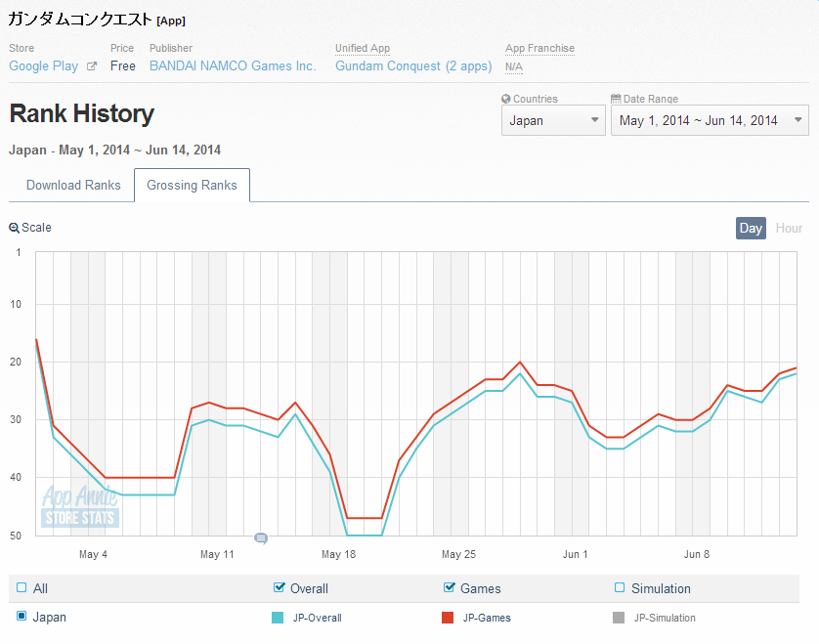The width and height of the screenshot is (819, 644).
Task: Enable the Simulation checkbox
Action: tap(620, 588)
